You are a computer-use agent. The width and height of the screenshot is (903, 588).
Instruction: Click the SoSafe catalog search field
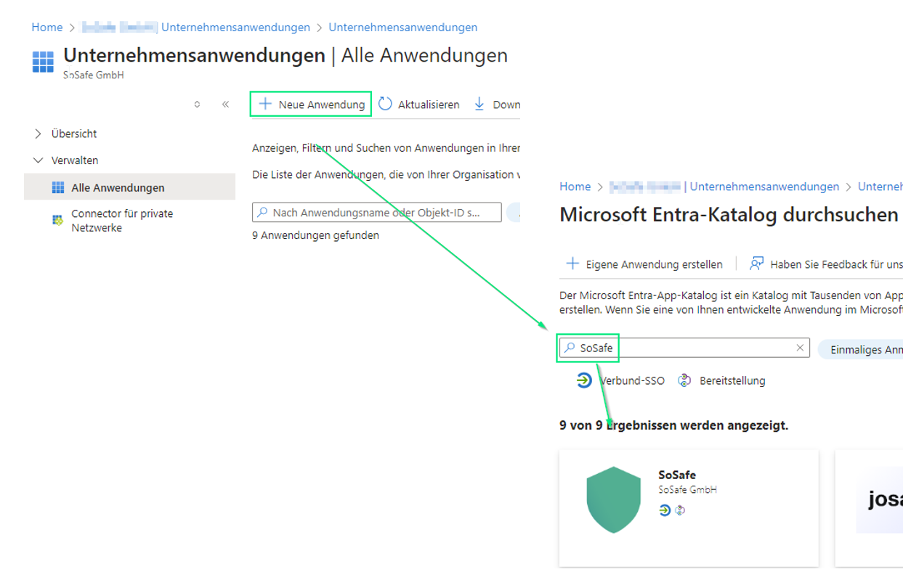pyautogui.click(x=690, y=348)
